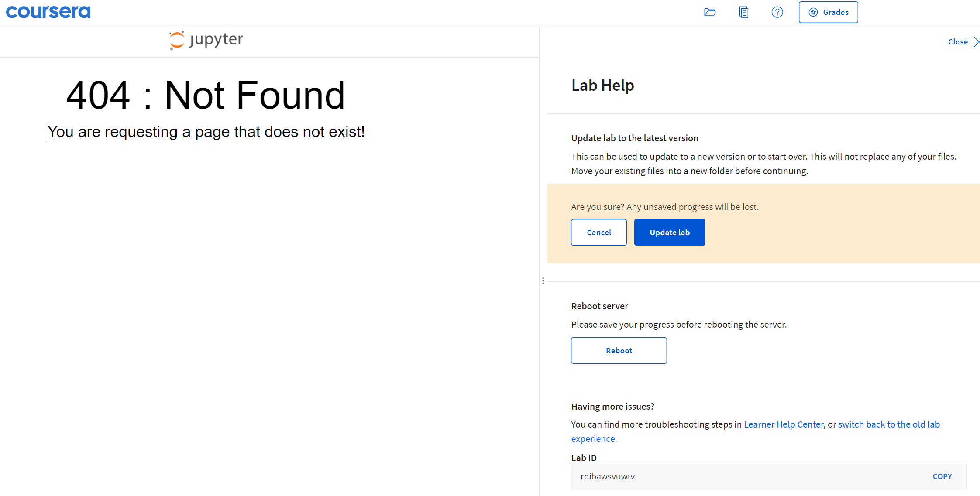Click the star icon in Grades button

coord(813,12)
